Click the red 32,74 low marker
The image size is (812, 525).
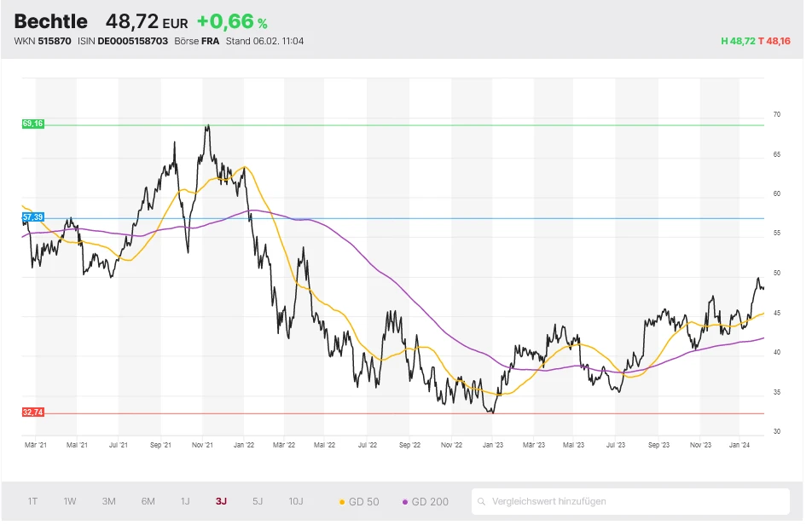pos(32,412)
